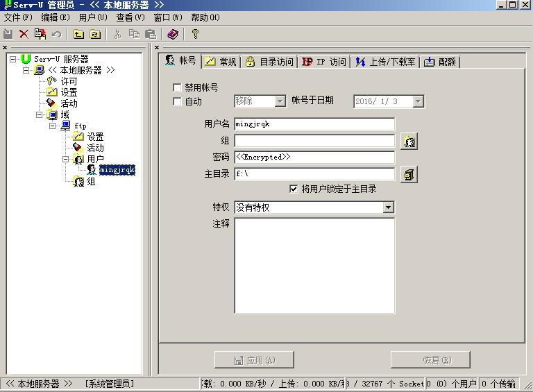The width and height of the screenshot is (533, 392).
Task: Click into the 注释 notes text area
Action: click(x=314, y=266)
